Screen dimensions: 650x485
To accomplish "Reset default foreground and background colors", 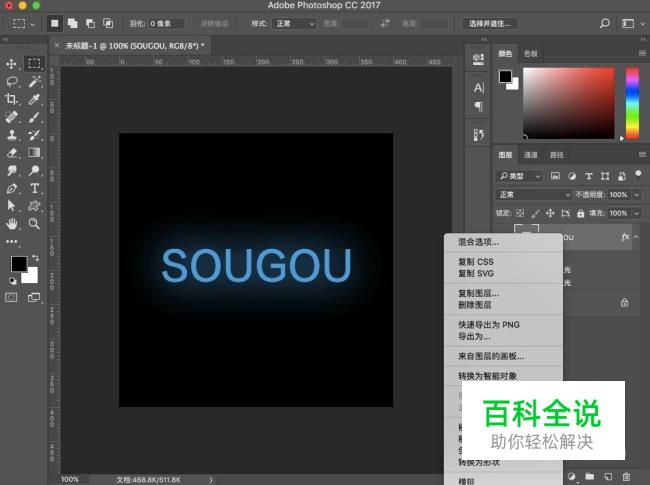I will [12, 281].
